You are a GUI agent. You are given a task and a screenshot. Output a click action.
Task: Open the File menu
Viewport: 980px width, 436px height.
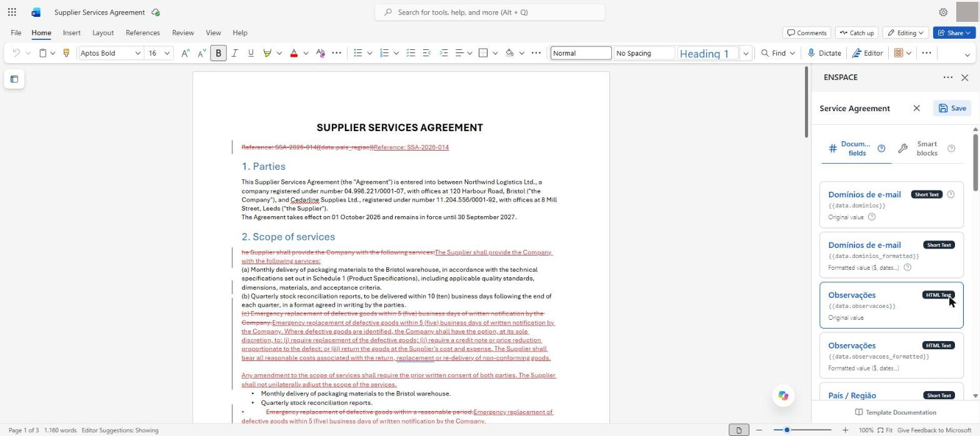click(x=16, y=32)
